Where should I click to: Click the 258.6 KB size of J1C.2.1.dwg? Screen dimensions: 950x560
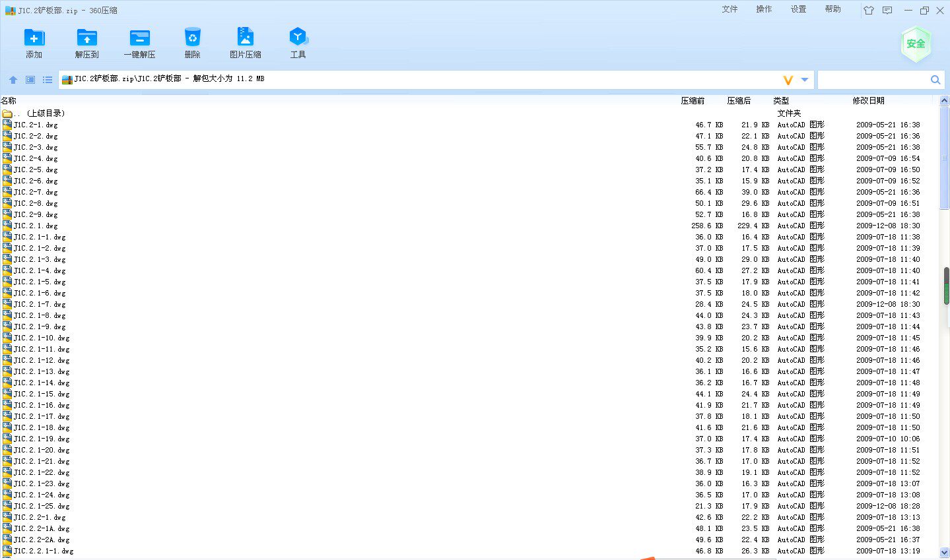coord(707,226)
